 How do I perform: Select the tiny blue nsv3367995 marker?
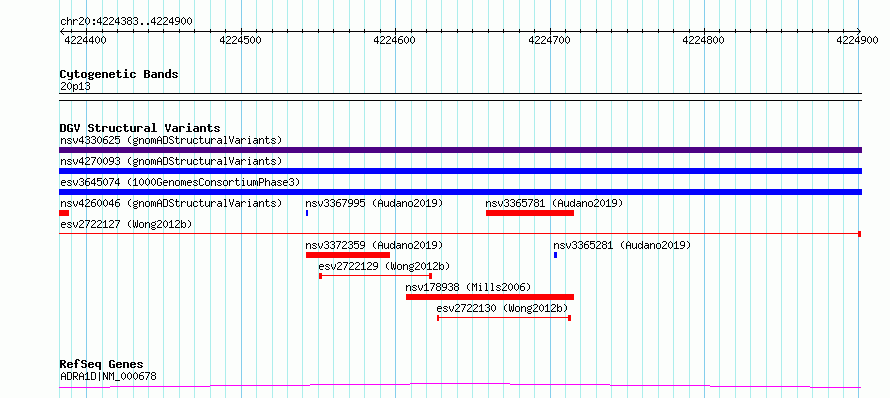point(307,213)
